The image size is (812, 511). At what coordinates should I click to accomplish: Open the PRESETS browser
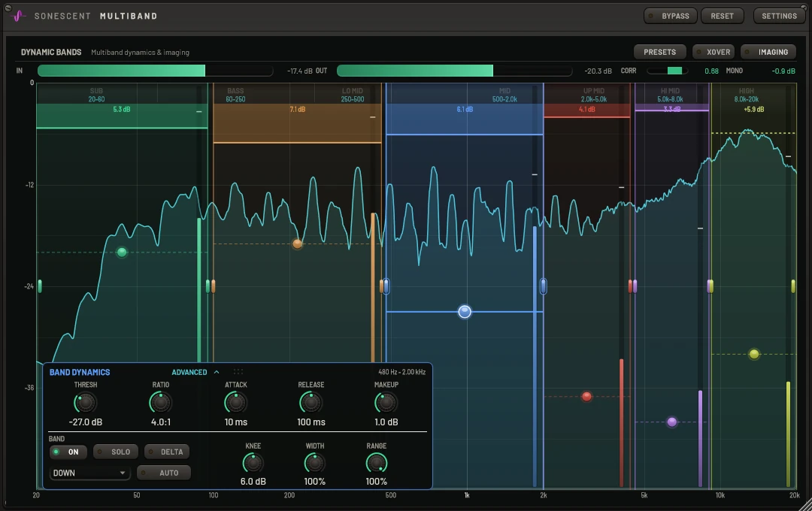click(x=660, y=52)
